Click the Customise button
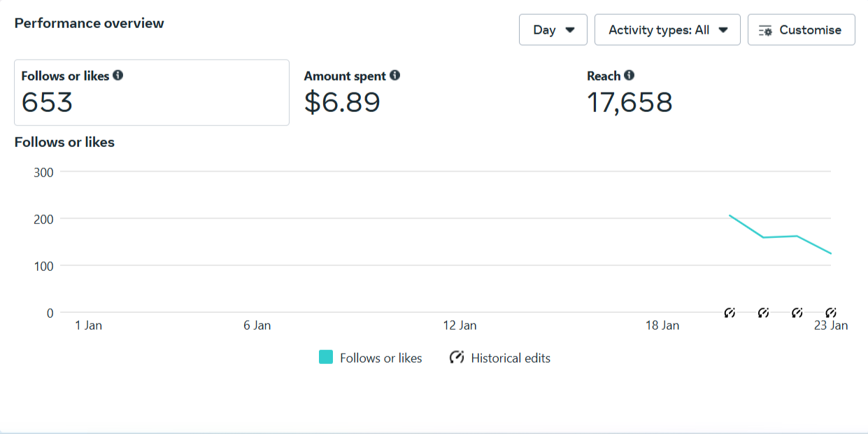The height and width of the screenshot is (434, 868). [x=802, y=29]
